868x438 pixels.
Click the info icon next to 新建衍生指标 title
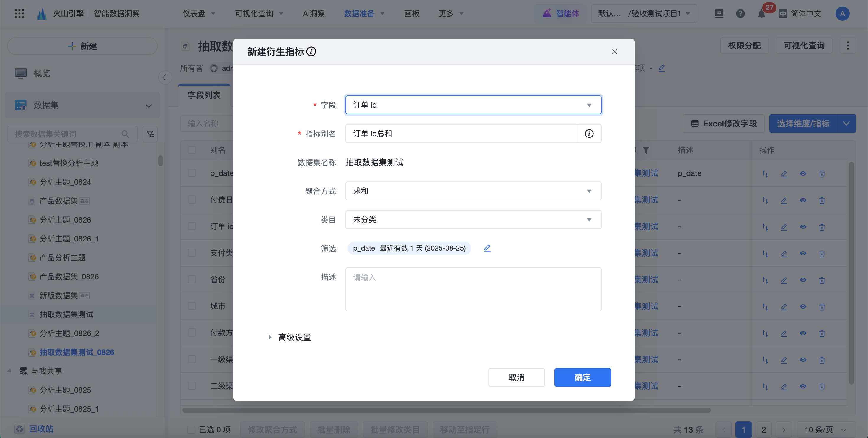[x=311, y=52]
